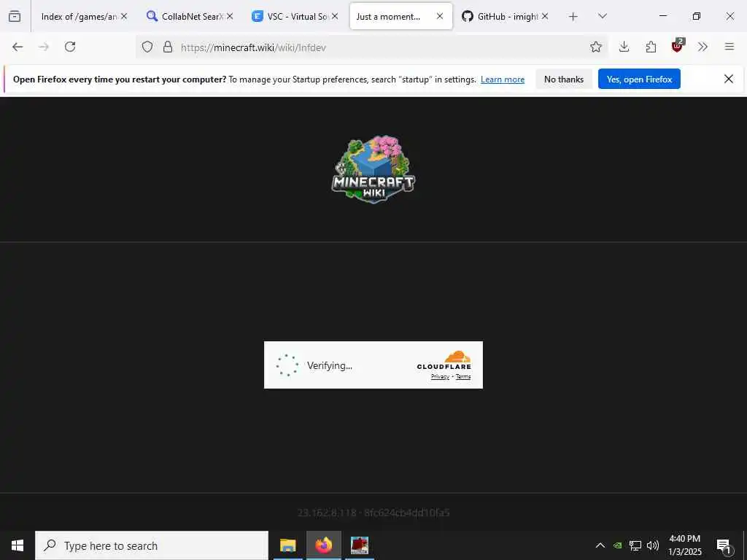Click the Cloudflare logo
Image resolution: width=747 pixels, height=560 pixels.
444,360
